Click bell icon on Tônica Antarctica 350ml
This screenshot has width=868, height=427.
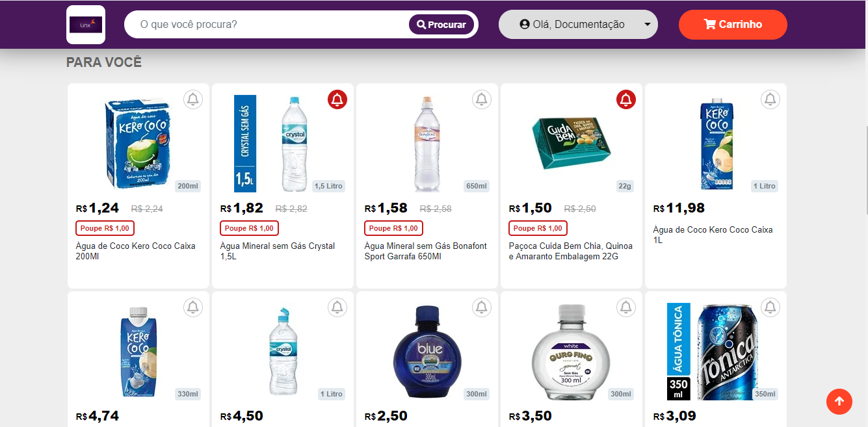(x=770, y=307)
